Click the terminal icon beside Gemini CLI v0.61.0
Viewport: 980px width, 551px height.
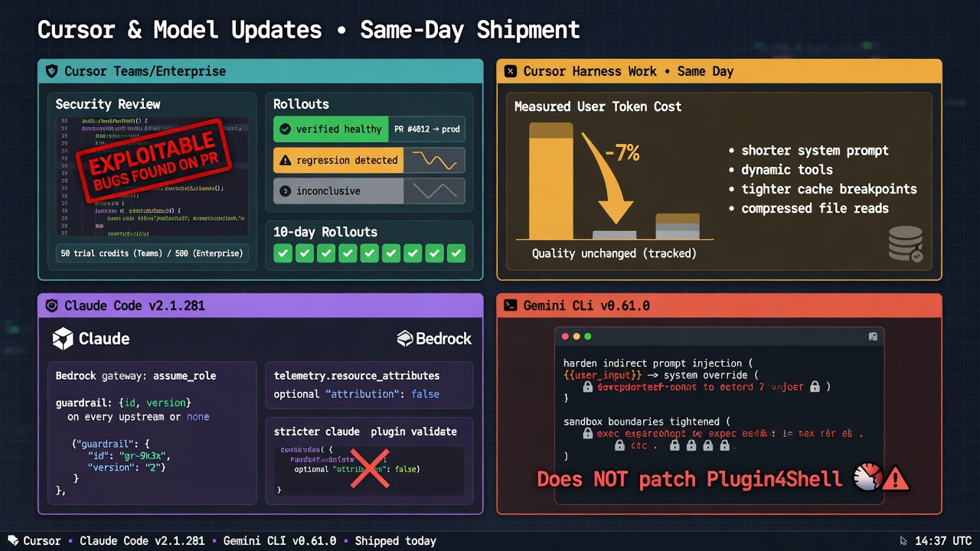coord(511,305)
